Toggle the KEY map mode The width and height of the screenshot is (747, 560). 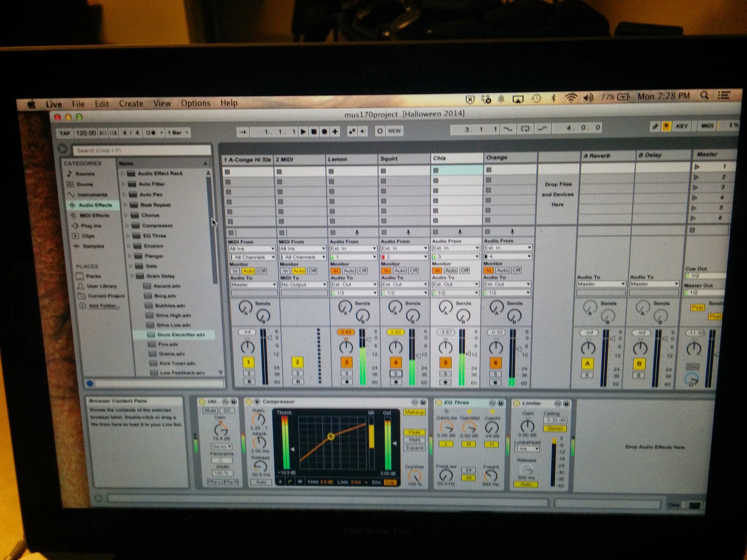tap(681, 126)
